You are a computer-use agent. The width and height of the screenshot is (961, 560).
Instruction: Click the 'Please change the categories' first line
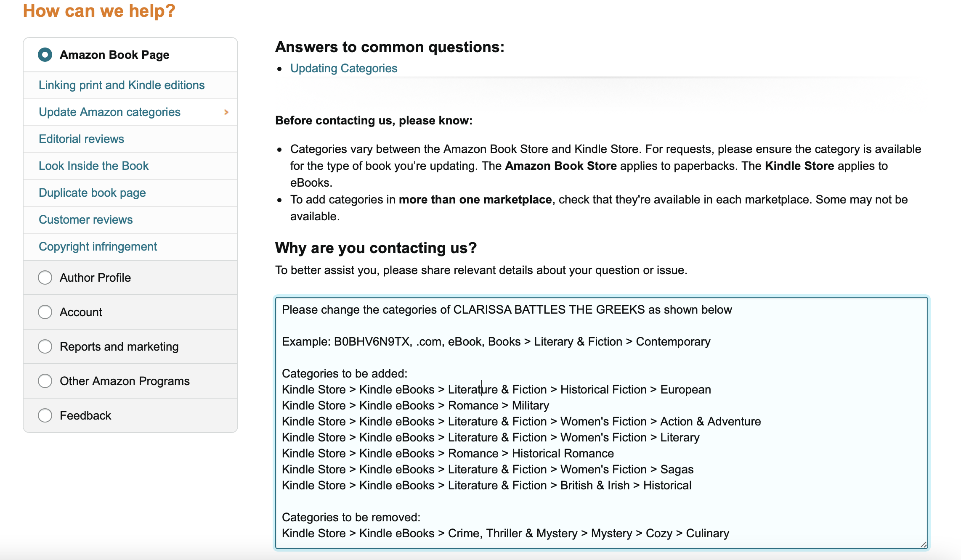pyautogui.click(x=507, y=309)
